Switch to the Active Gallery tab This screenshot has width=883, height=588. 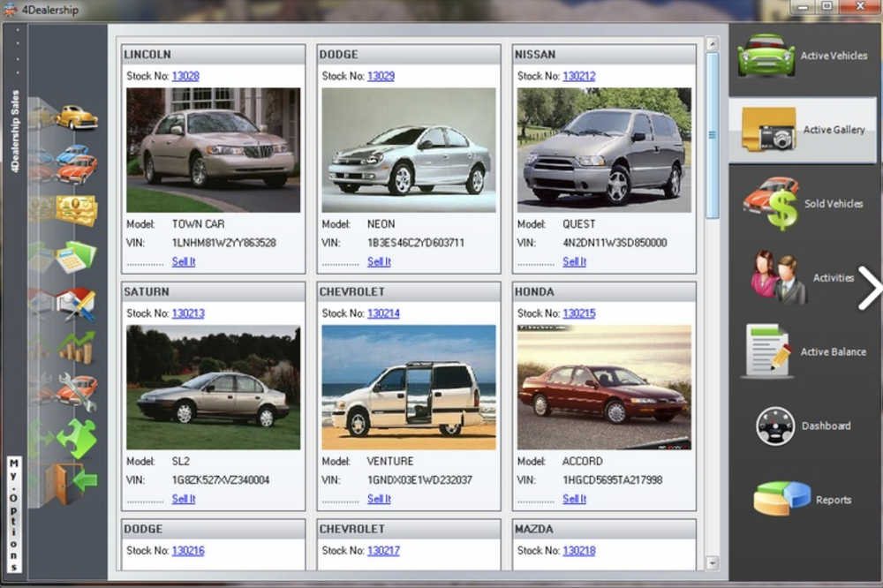coord(804,129)
